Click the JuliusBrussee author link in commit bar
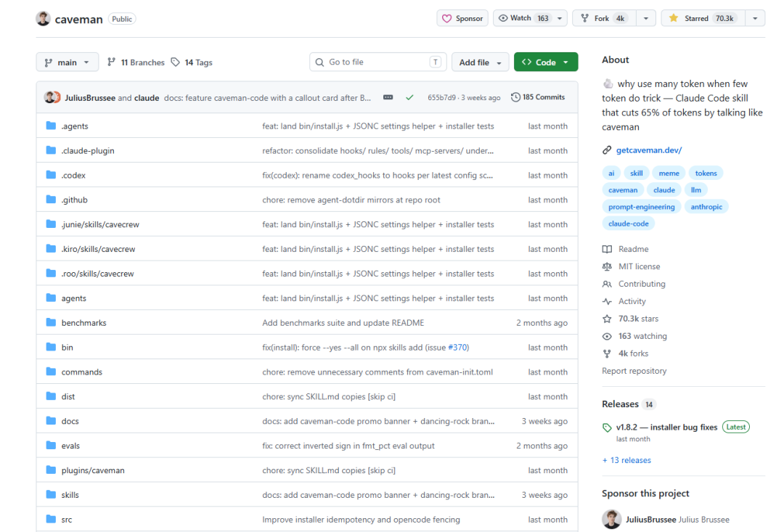Screen dimensions: 784x532 tap(90, 98)
